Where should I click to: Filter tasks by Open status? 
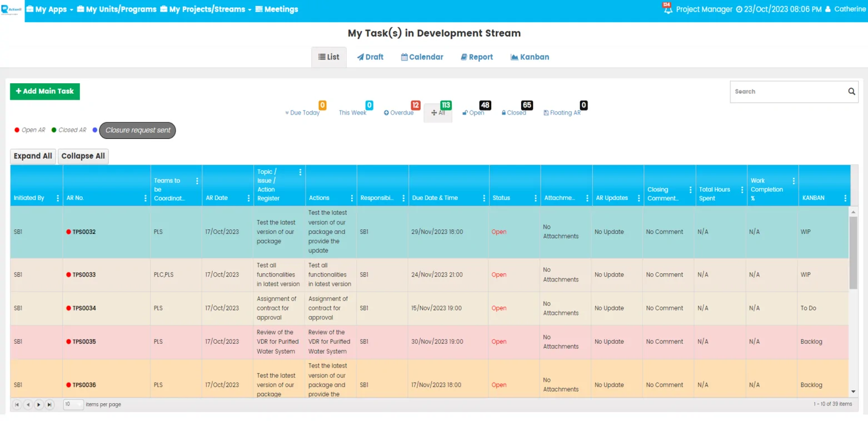coord(473,113)
